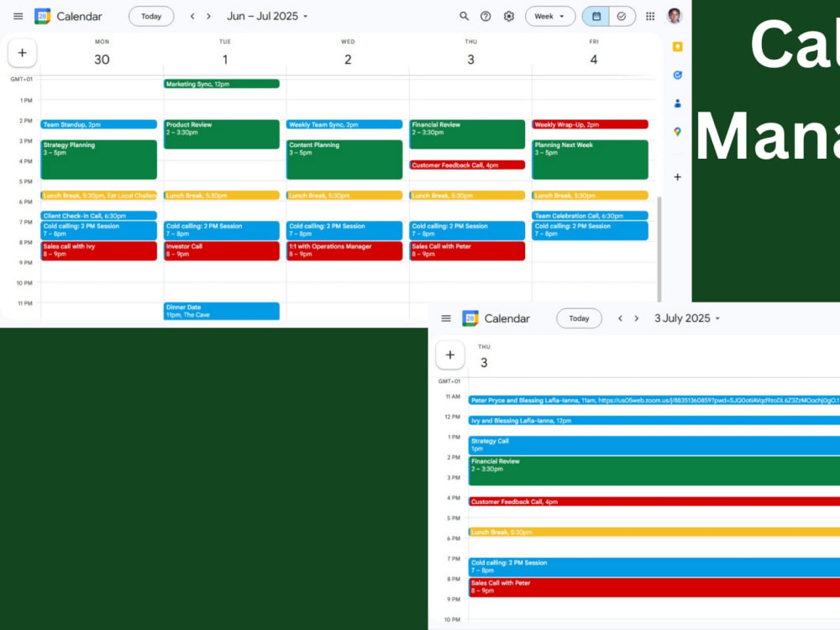Create a new event in week view
The image size is (840, 630).
click(22, 53)
